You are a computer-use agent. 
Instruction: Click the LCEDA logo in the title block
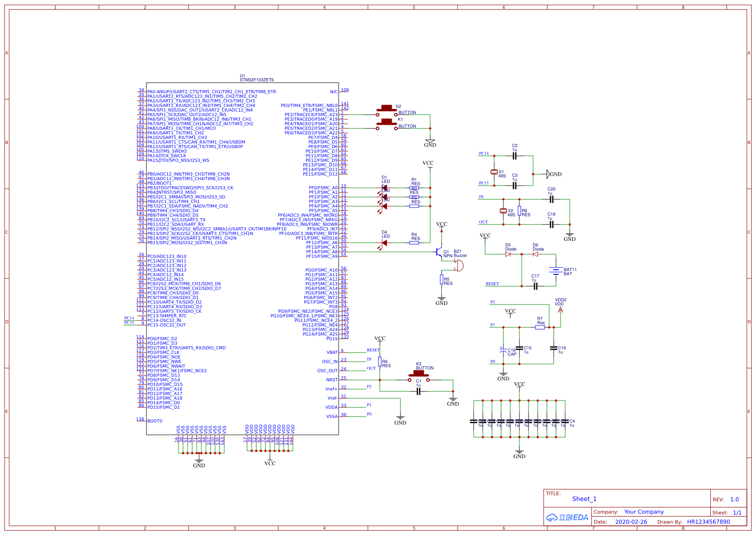pos(567,517)
